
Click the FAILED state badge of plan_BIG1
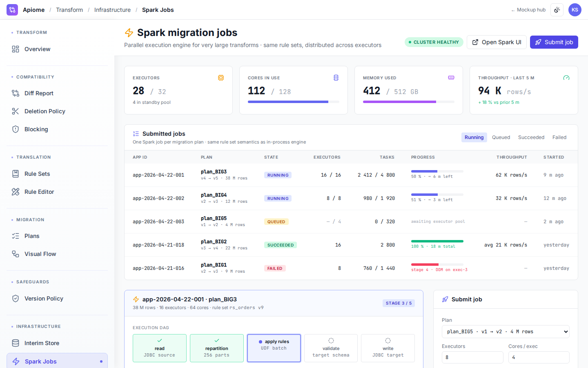(275, 268)
